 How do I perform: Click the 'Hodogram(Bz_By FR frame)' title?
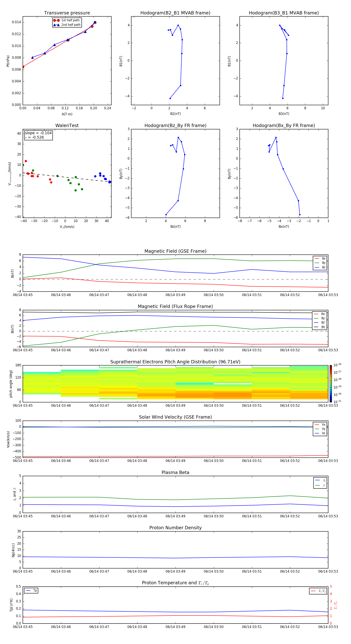click(x=175, y=125)
